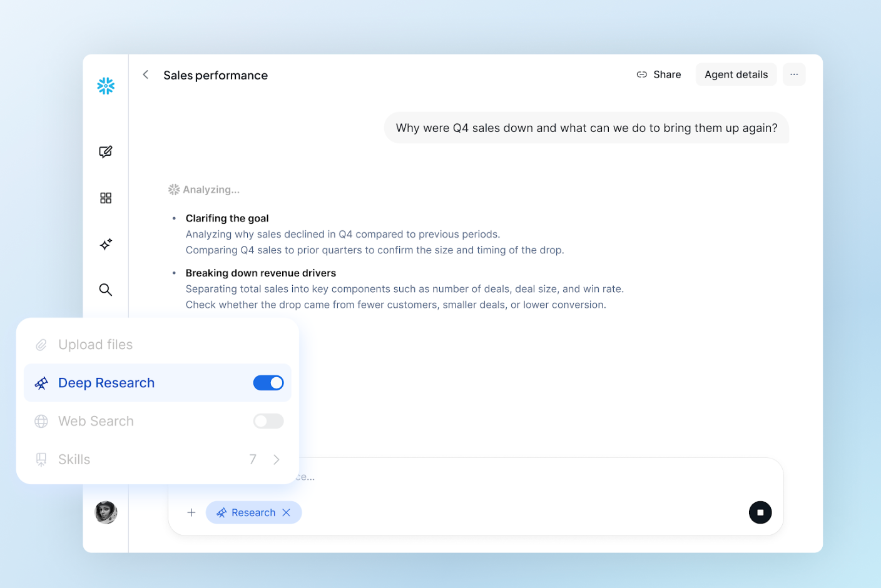Turn off the Deep Research toggle
The width and height of the screenshot is (881, 588).
pyautogui.click(x=268, y=383)
